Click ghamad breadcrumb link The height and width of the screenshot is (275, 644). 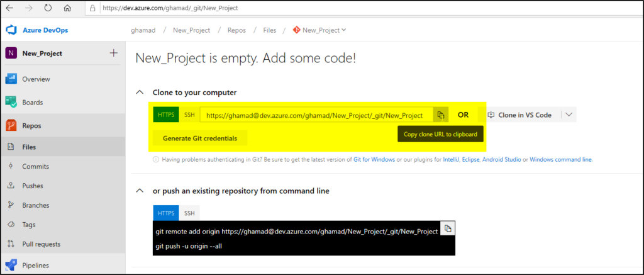tap(143, 30)
